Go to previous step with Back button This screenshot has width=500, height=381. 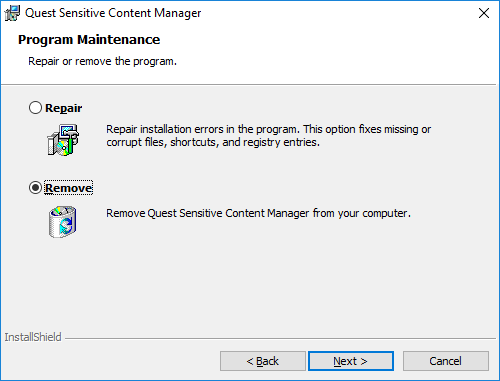[x=263, y=361]
